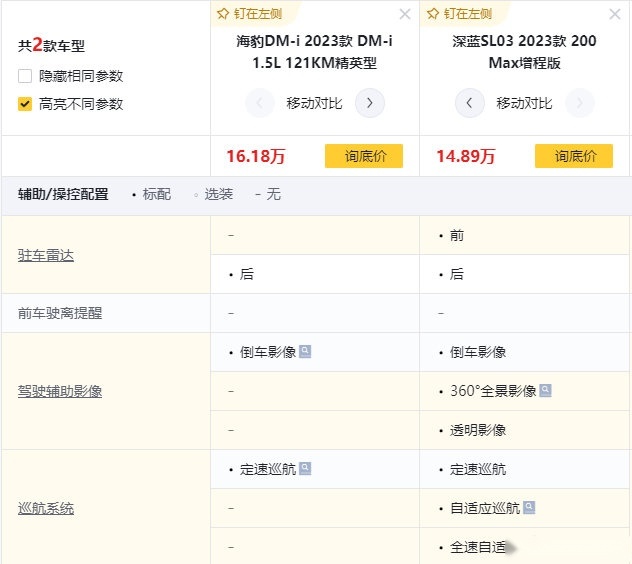The width and height of the screenshot is (632, 564).
Task: Select 透明影像 cell
Action: coord(524,430)
